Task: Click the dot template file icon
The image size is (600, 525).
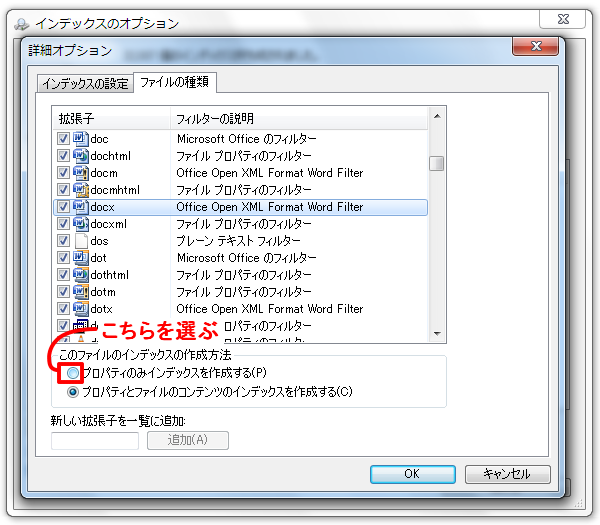Action: tap(80, 258)
